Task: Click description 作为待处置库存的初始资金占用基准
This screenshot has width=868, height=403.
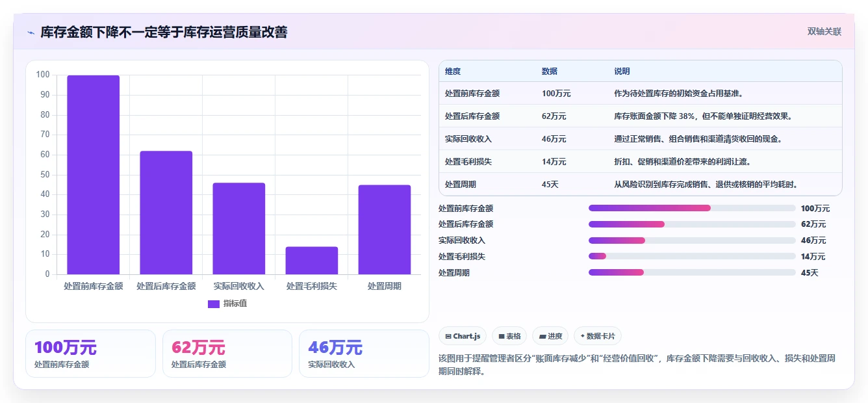Action: (x=679, y=94)
